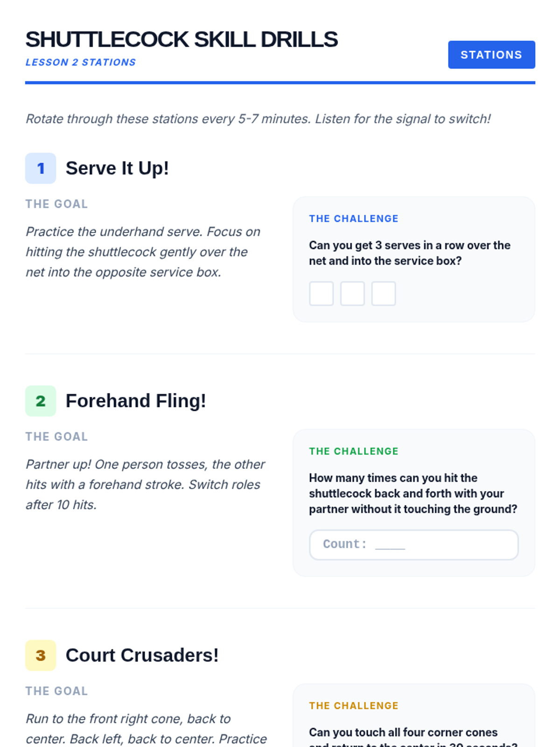Viewport: 560px width, 747px height.
Task: Check the third serve checkbox
Action: click(x=384, y=294)
